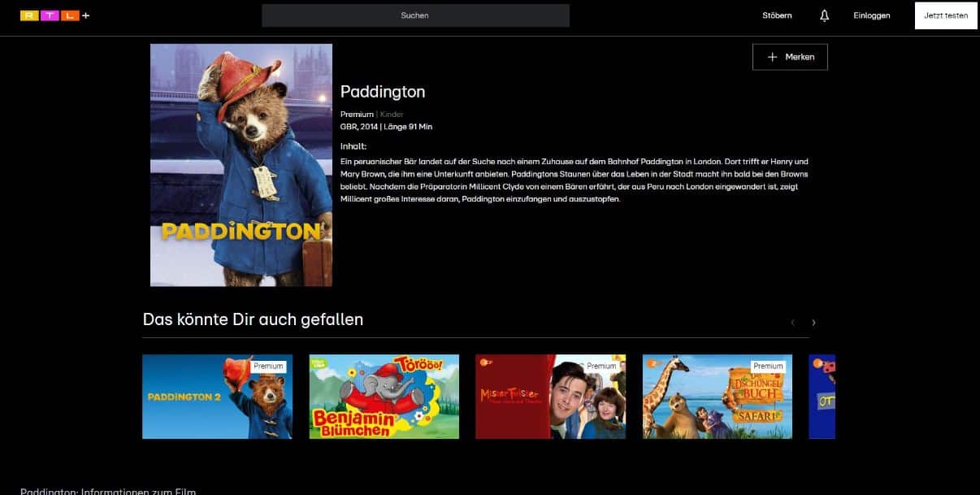Add Paddington via the Merken button
The image size is (980, 495).
pos(790,57)
